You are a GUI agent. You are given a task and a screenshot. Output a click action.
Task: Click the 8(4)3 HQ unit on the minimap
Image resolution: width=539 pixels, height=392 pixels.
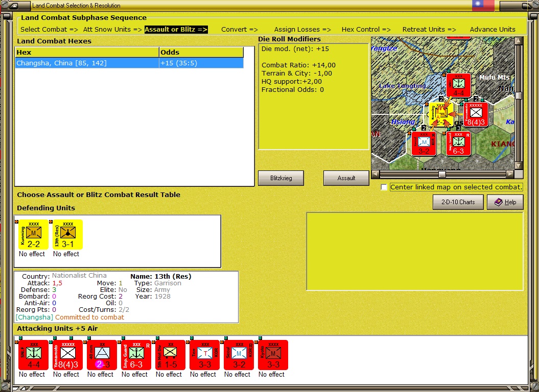click(476, 115)
